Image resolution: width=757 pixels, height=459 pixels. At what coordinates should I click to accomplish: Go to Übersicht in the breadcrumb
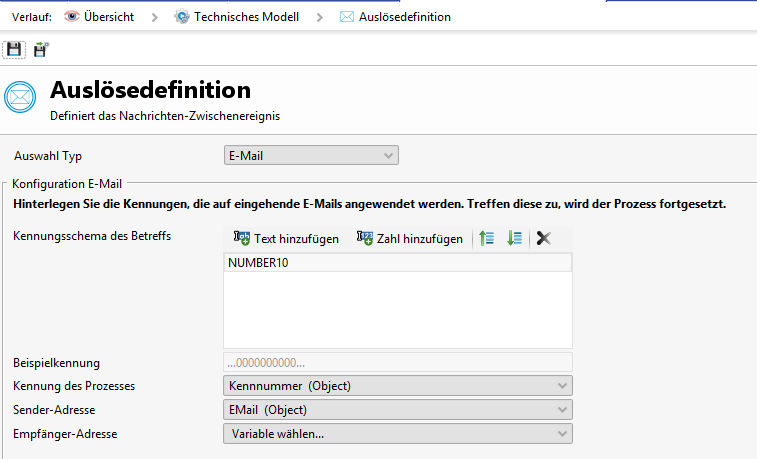point(109,17)
